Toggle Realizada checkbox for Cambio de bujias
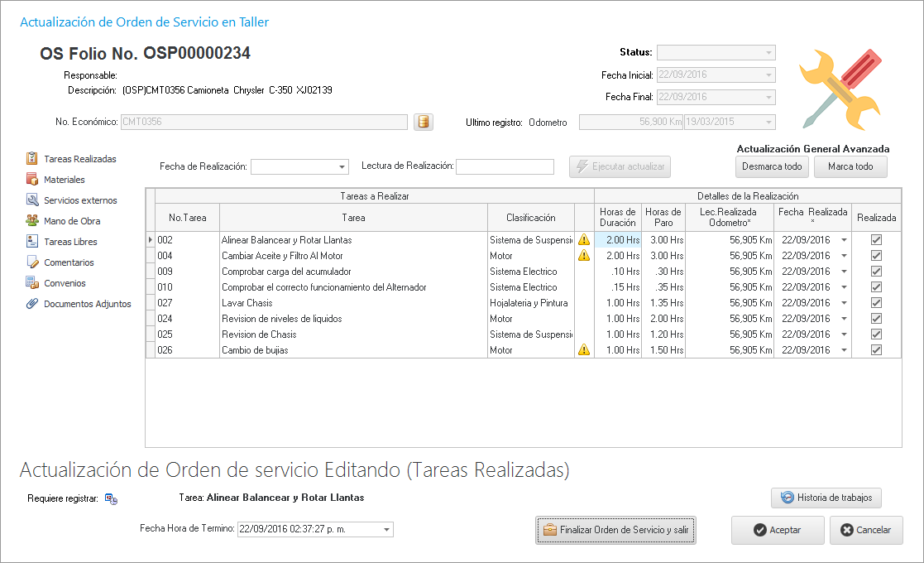This screenshot has height=563, width=924. tap(877, 350)
